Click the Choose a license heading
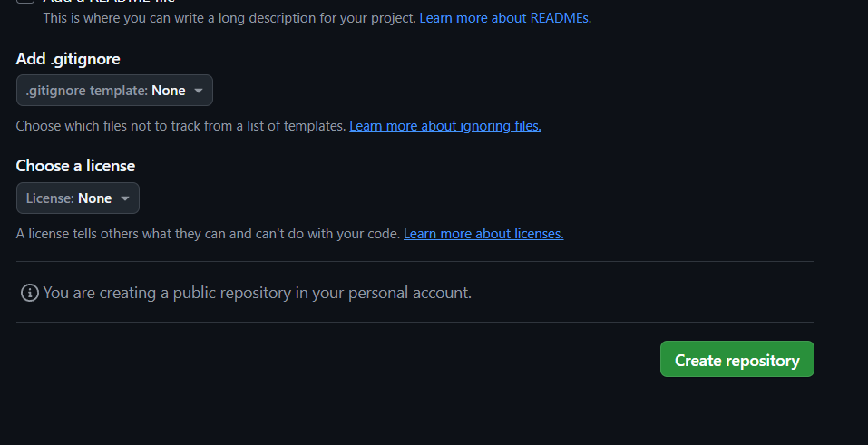868x445 pixels. pyautogui.click(x=75, y=166)
